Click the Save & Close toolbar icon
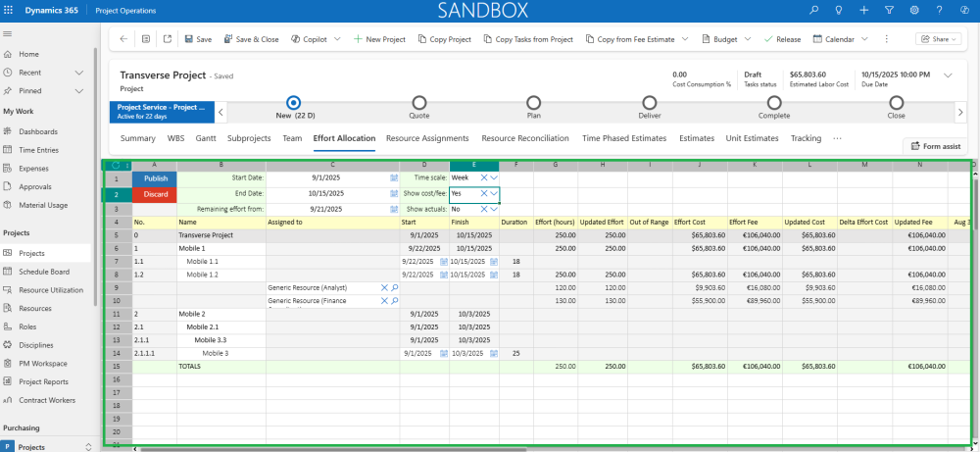 228,39
